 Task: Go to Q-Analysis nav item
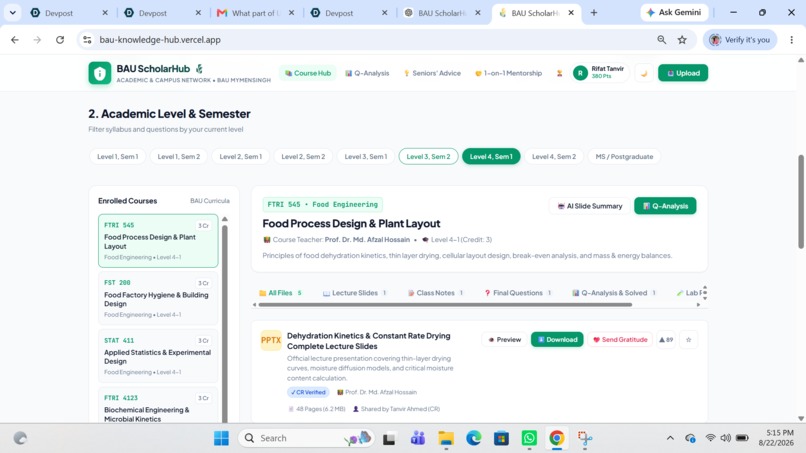click(x=367, y=73)
